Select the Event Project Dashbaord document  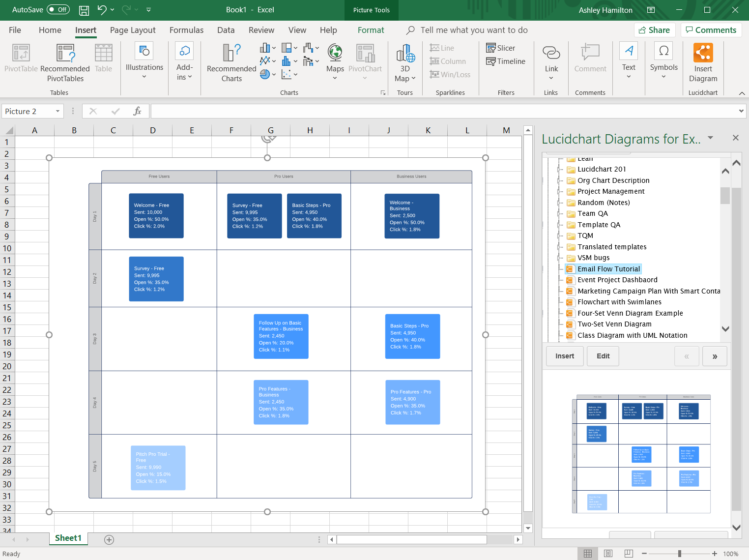click(x=617, y=279)
